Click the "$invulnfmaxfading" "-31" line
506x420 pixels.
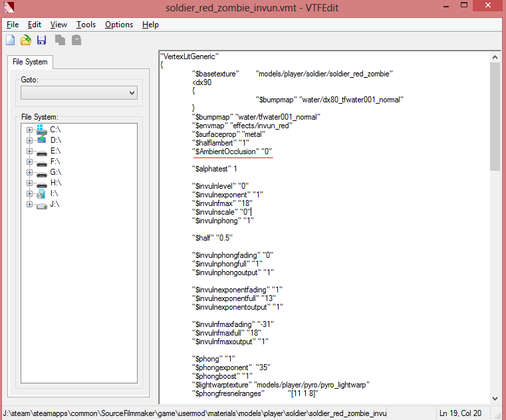[x=233, y=324]
